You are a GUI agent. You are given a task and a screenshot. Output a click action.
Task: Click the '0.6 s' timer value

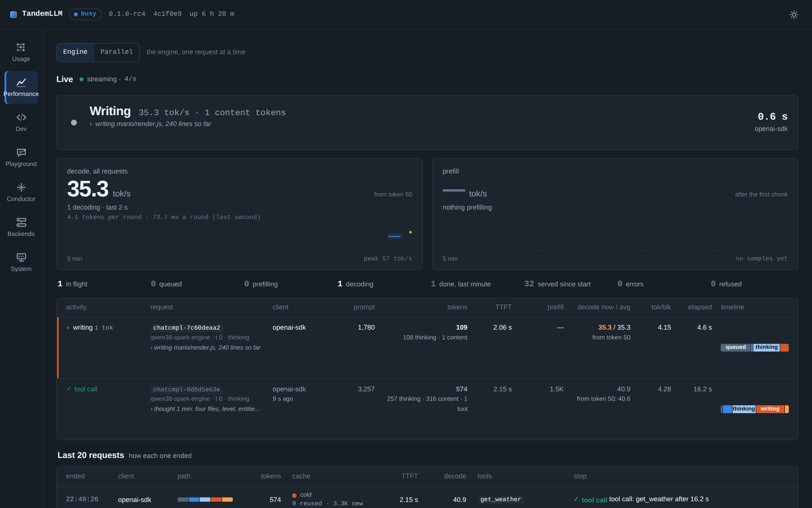773,117
